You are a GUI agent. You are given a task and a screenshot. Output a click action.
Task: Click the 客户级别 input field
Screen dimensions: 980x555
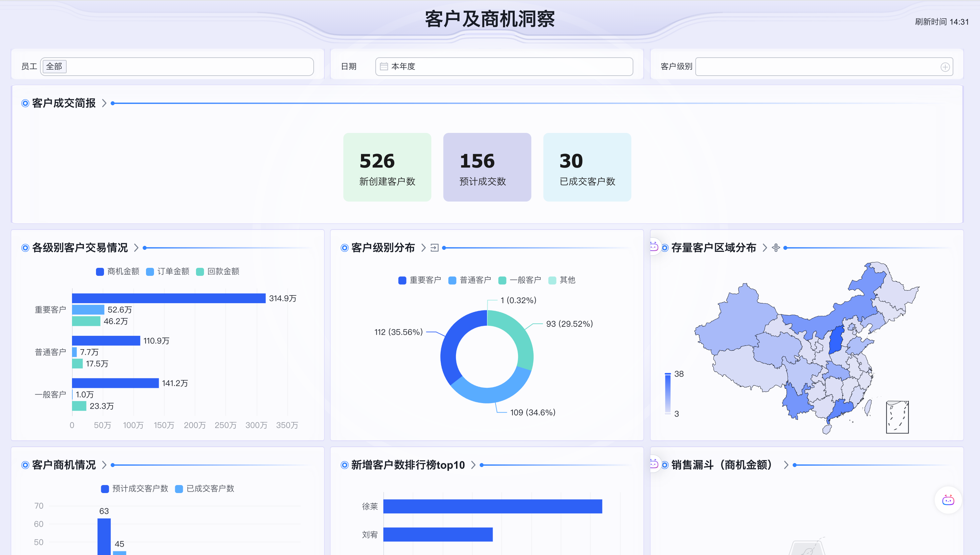pos(816,67)
